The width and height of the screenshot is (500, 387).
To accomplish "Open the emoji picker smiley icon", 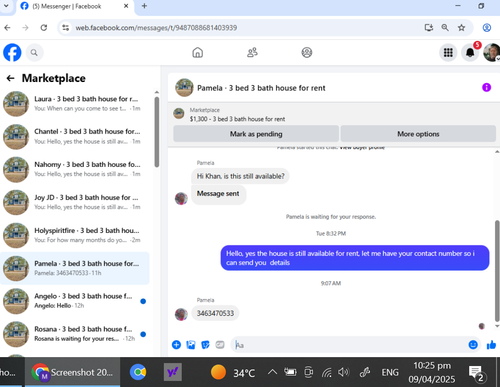I will (x=473, y=345).
